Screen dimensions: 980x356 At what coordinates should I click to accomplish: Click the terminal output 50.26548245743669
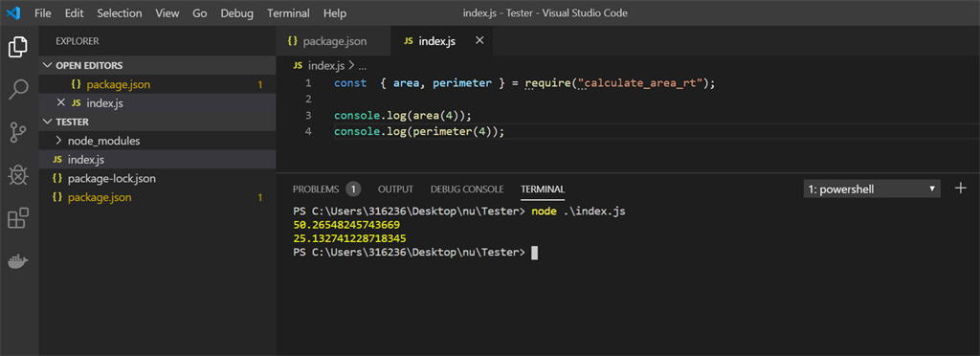click(x=346, y=225)
